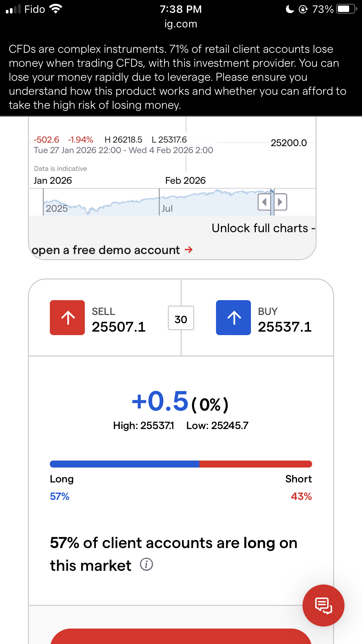Tap the red button at page bottom

coord(181,636)
